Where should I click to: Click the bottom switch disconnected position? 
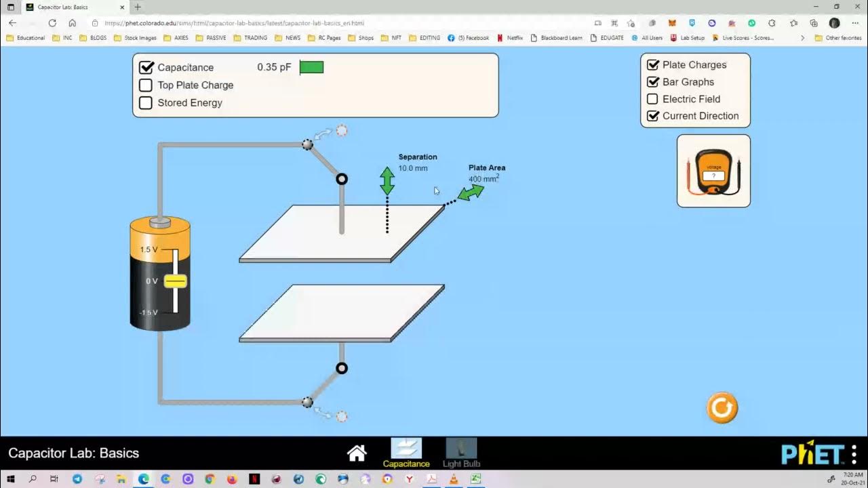pos(342,416)
